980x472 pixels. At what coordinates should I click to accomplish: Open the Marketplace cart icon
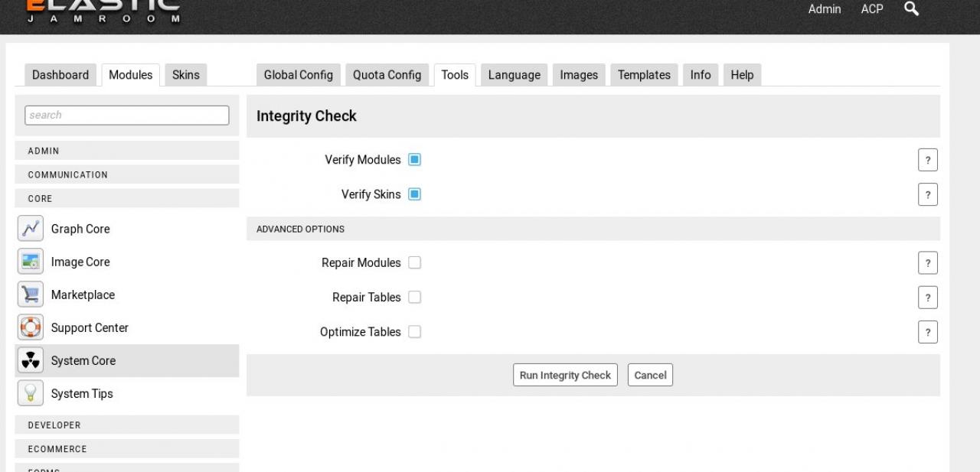click(30, 295)
